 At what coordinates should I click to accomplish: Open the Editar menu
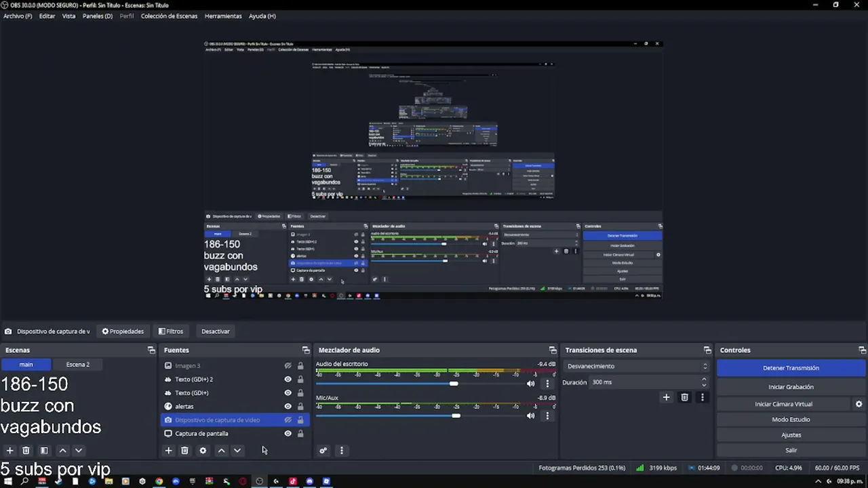47,16
